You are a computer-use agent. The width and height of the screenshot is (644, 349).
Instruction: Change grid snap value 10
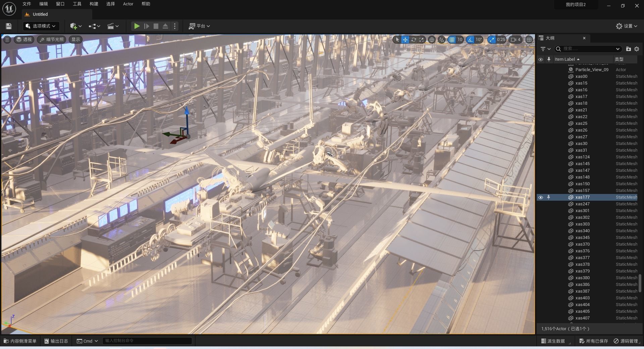pyautogui.click(x=460, y=40)
